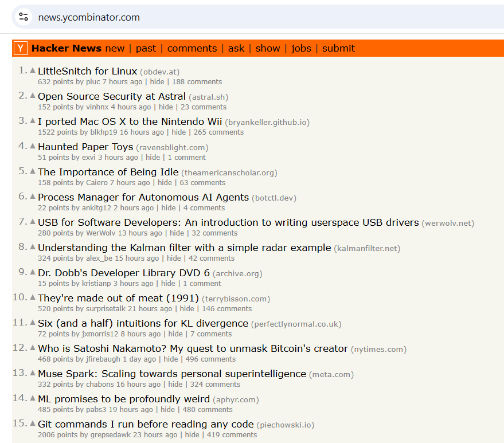Upvote the Muse Spark story
504x443 pixels.
coord(33,373)
